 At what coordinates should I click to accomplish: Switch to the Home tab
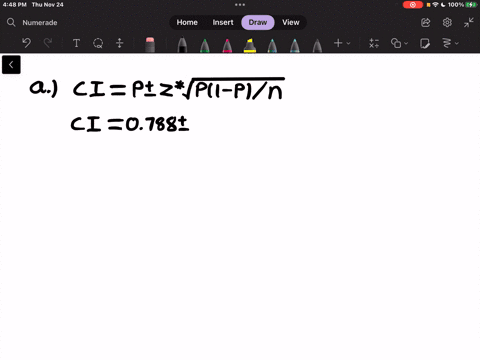click(187, 22)
